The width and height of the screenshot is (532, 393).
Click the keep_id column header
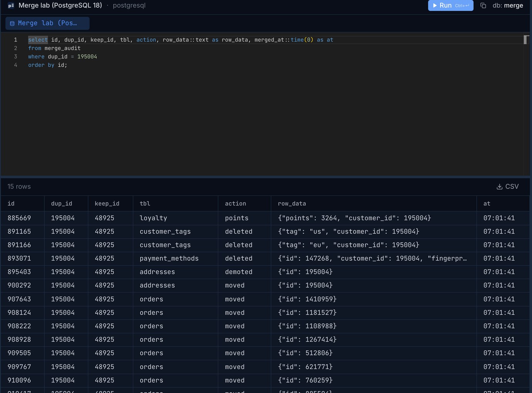(111, 203)
